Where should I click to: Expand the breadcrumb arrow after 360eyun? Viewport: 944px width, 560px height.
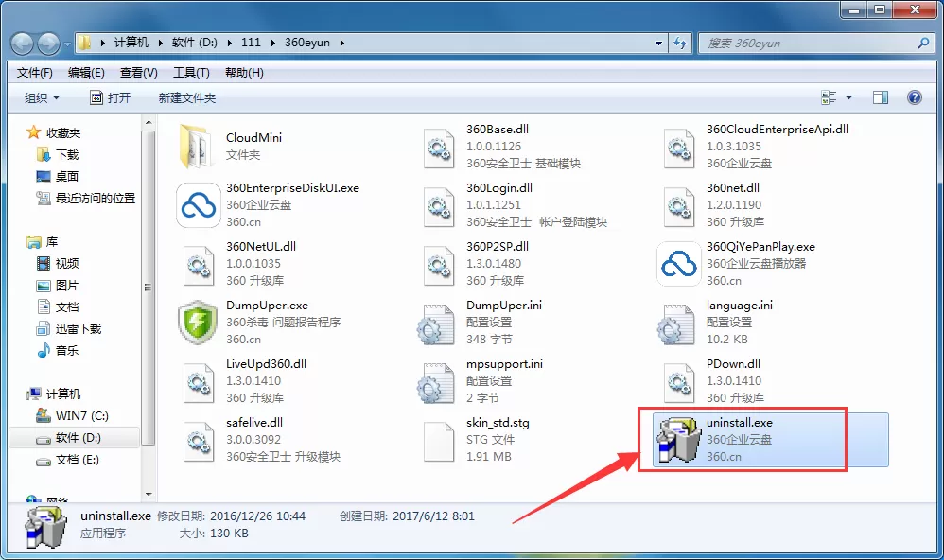click(342, 43)
